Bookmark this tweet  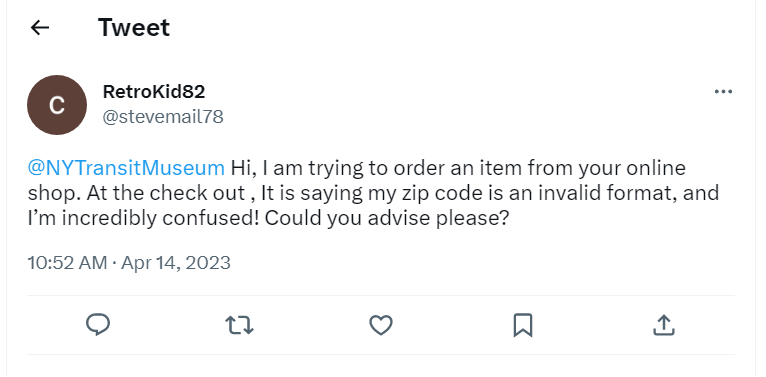pos(523,325)
